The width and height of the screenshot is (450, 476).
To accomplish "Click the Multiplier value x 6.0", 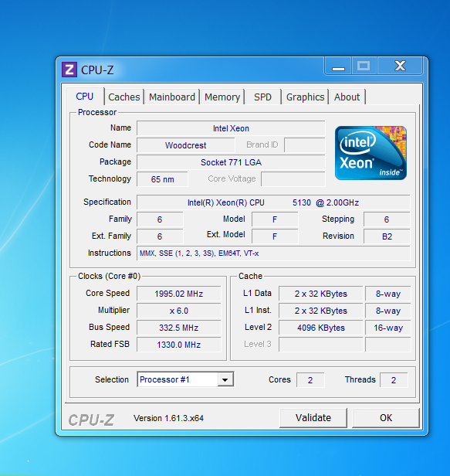I will point(178,311).
